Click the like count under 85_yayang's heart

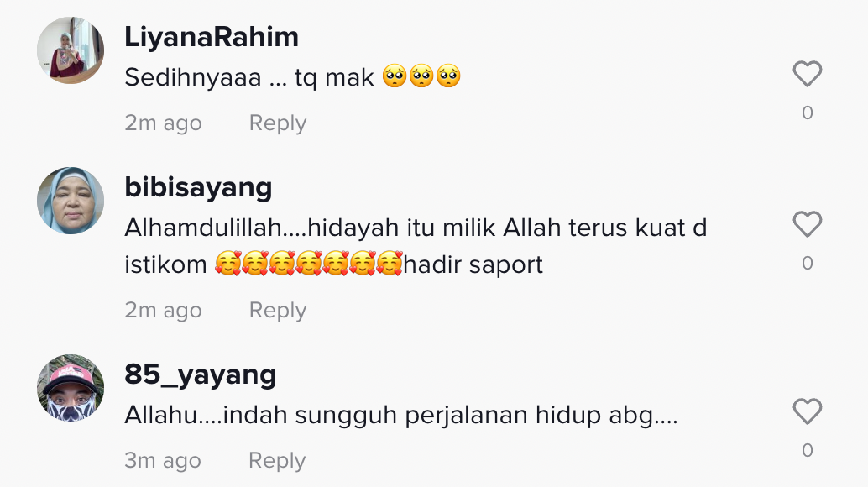[x=807, y=450]
